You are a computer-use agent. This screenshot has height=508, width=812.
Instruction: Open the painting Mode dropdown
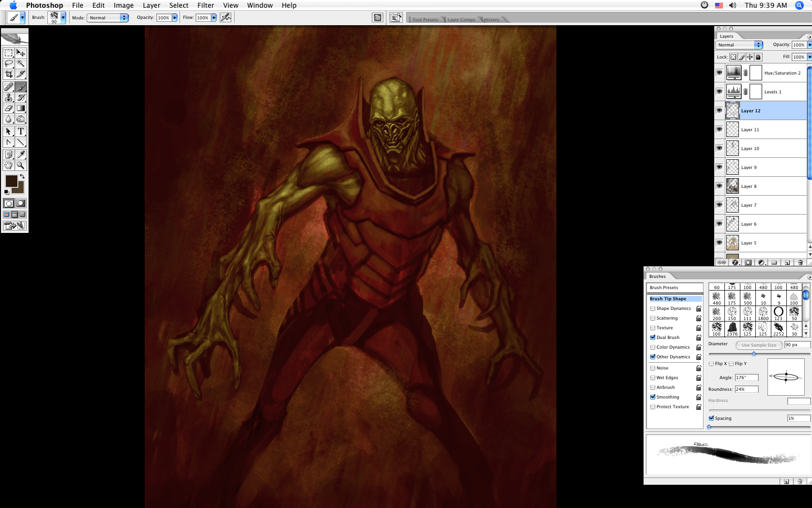tap(107, 17)
